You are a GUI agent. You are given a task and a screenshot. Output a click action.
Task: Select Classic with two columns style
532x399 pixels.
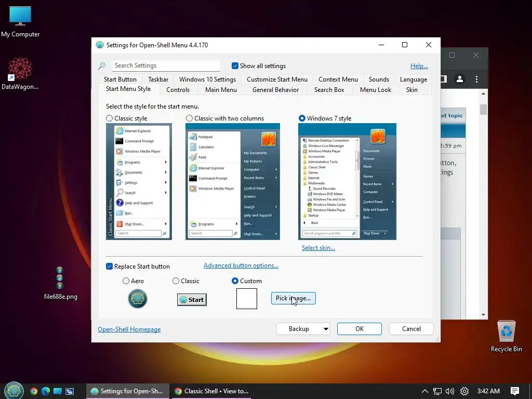[x=189, y=118]
